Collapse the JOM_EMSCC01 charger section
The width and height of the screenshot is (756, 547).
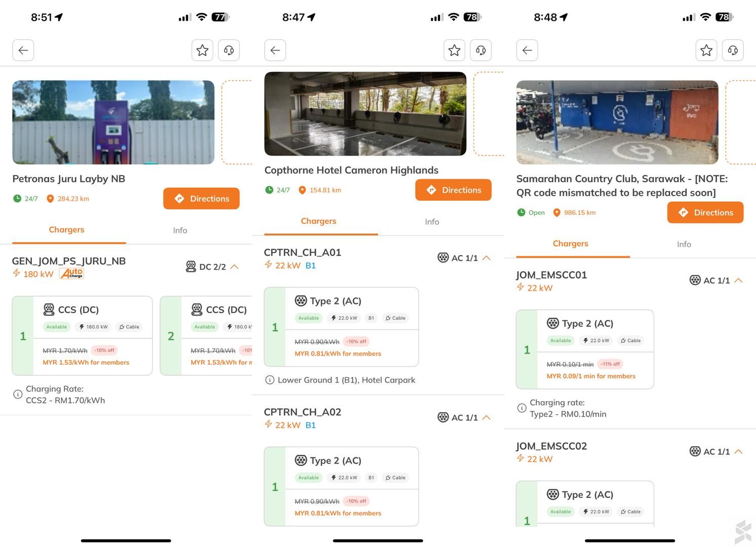(738, 281)
